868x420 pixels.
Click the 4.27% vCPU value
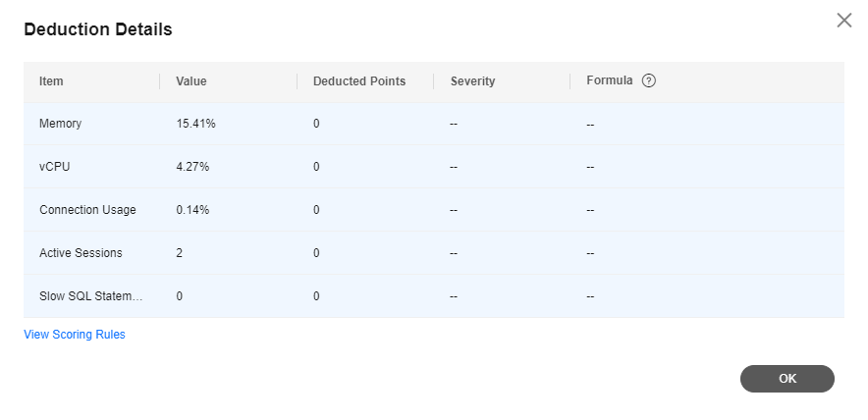pyautogui.click(x=192, y=167)
